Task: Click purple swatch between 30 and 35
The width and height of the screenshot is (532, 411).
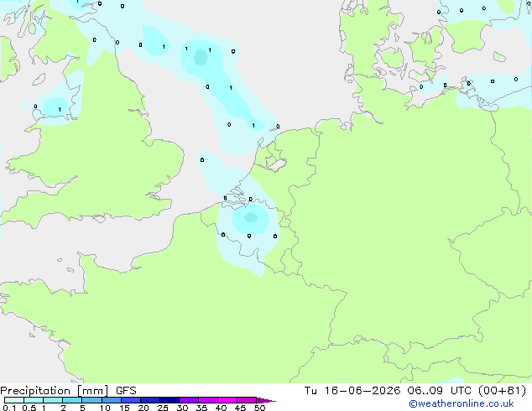Action: click(x=189, y=400)
